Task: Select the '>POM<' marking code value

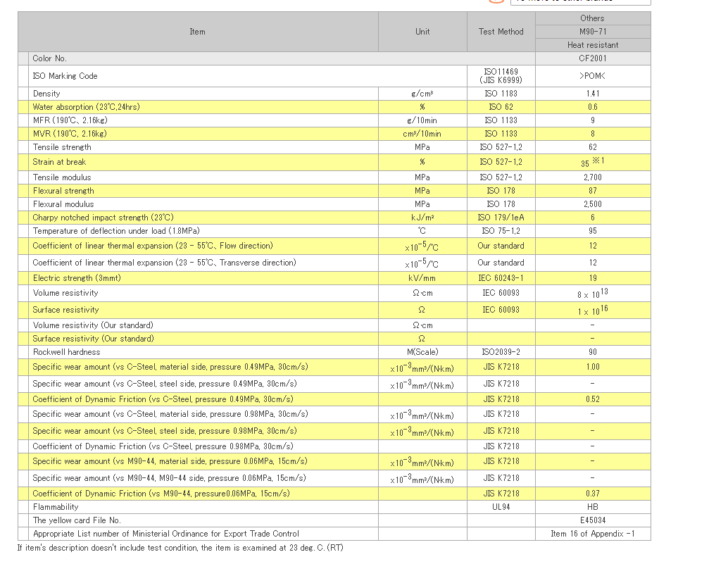Action: point(592,76)
